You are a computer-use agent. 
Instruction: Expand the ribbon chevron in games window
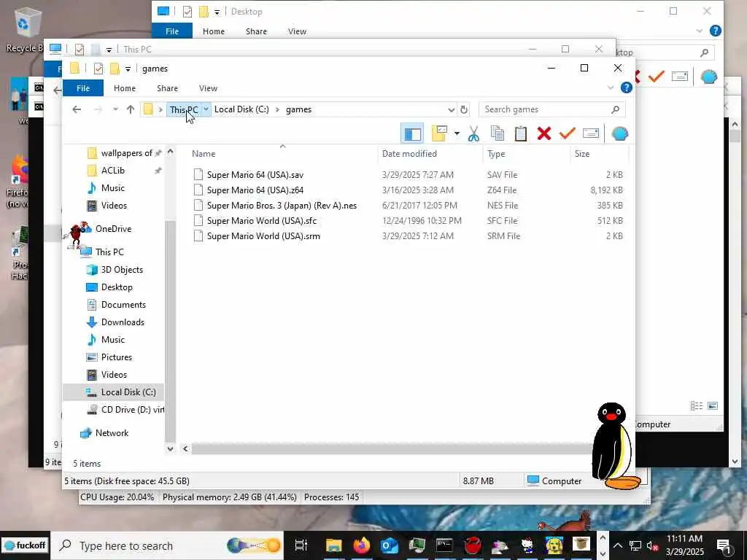click(611, 88)
